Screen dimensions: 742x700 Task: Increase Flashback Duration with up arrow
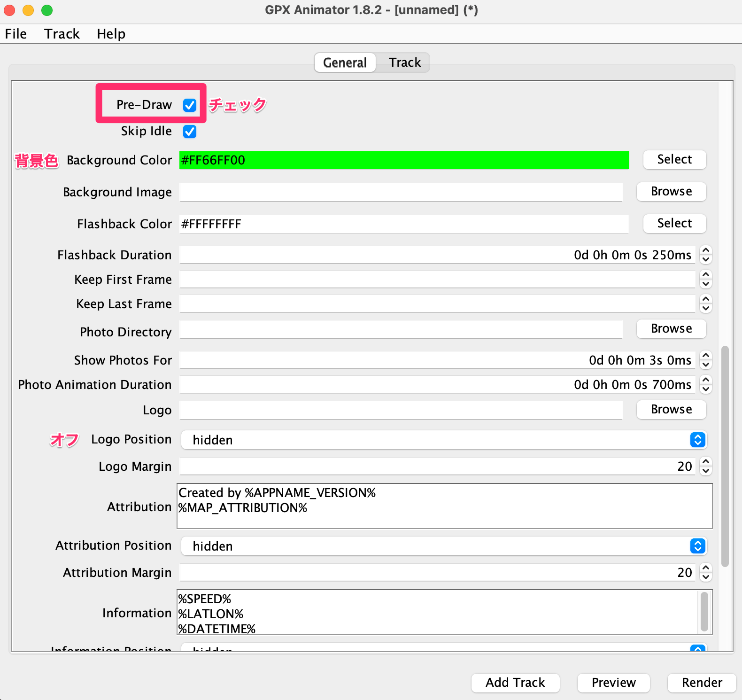point(705,250)
